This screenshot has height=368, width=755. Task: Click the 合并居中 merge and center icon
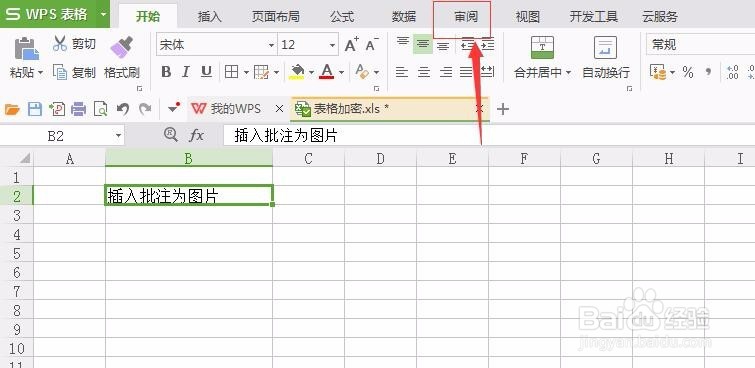tap(543, 47)
